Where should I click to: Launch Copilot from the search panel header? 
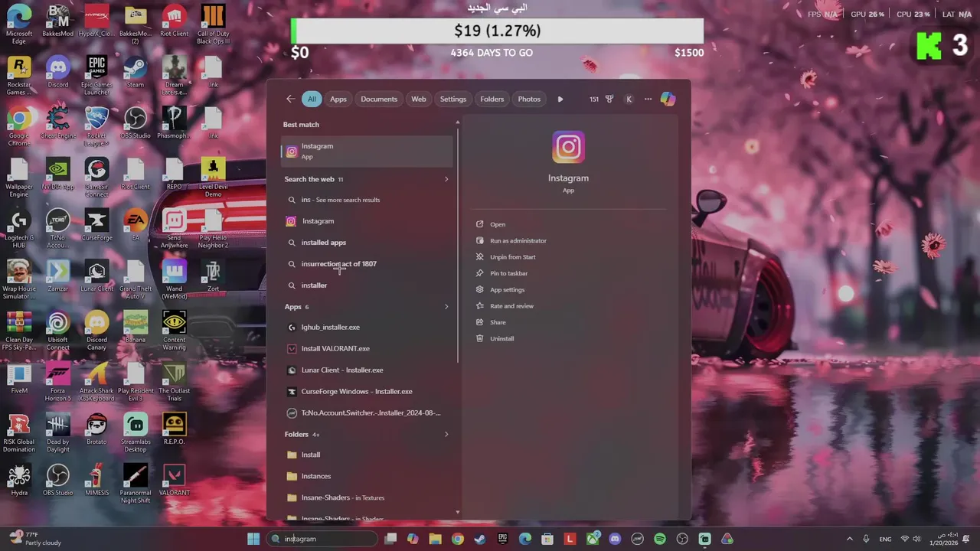[x=668, y=99]
